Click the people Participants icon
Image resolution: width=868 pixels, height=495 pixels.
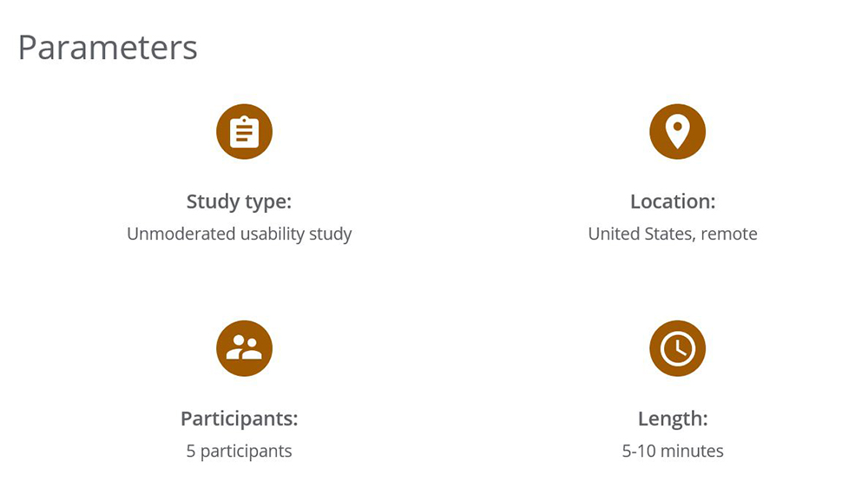tap(244, 348)
